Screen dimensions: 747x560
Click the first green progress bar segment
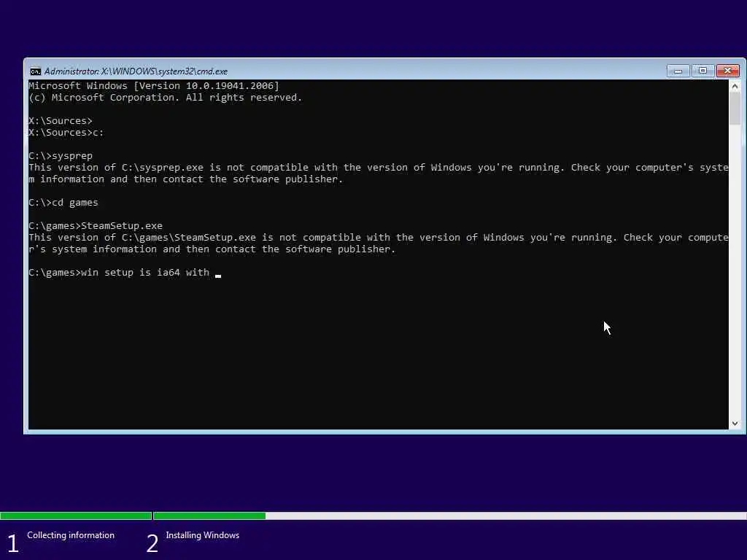point(76,516)
